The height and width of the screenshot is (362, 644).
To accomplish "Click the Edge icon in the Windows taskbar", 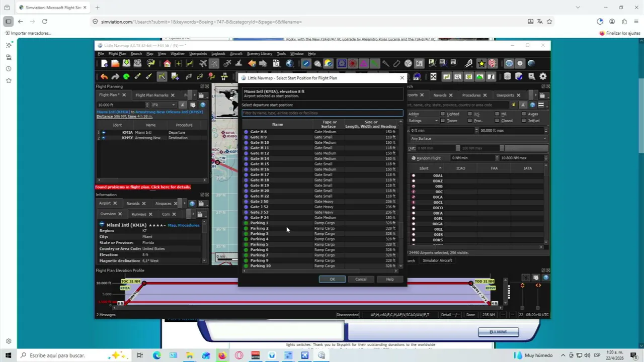I will [156, 355].
